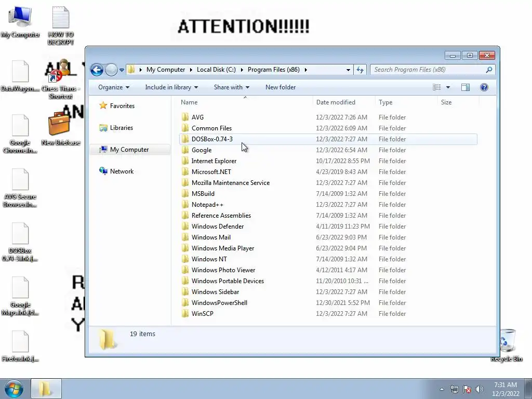Select the AVG folder icon

[185, 117]
